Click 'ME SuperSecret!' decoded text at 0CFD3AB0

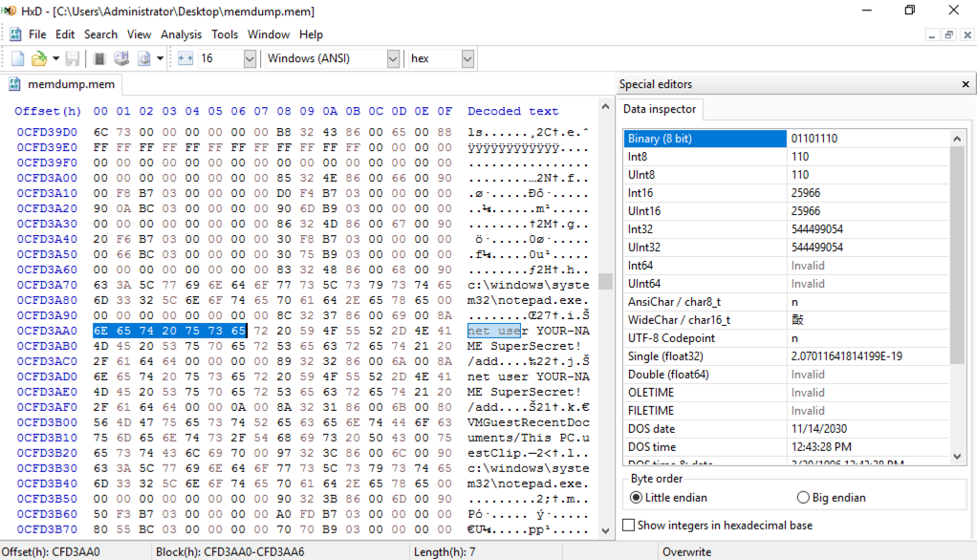525,346
